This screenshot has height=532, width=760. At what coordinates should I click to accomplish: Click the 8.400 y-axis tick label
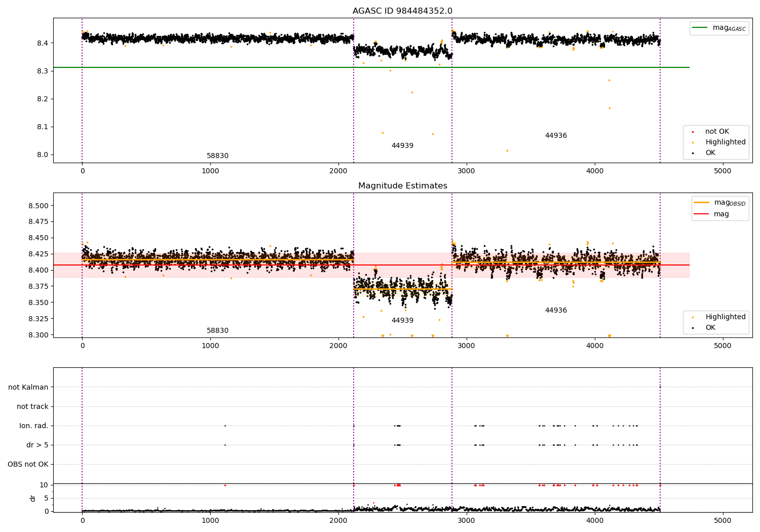click(39, 271)
